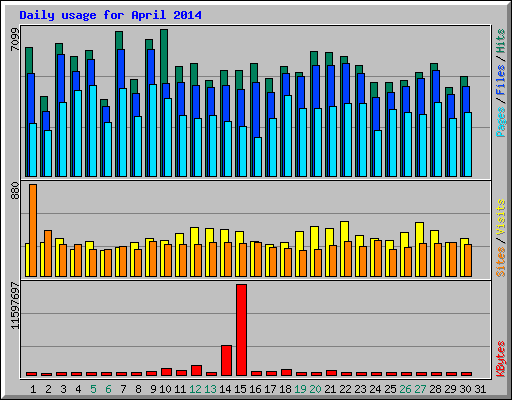Click the orange 'Sites' legend label
The image size is (512, 400).
point(501,262)
